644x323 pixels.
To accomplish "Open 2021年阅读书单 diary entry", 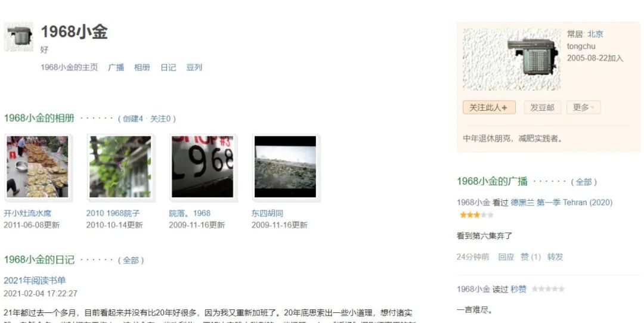I will (x=35, y=280).
